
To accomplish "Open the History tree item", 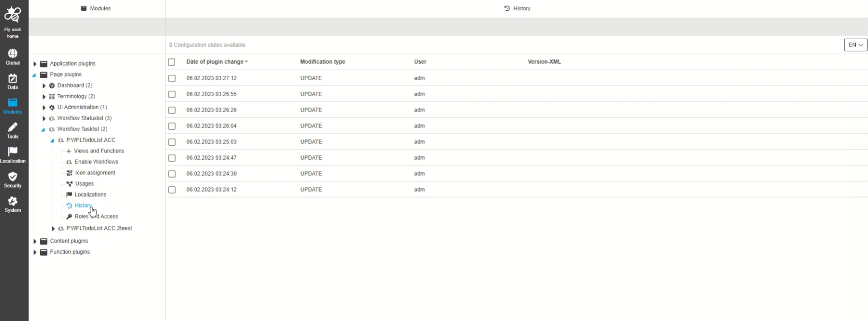I will pyautogui.click(x=83, y=206).
